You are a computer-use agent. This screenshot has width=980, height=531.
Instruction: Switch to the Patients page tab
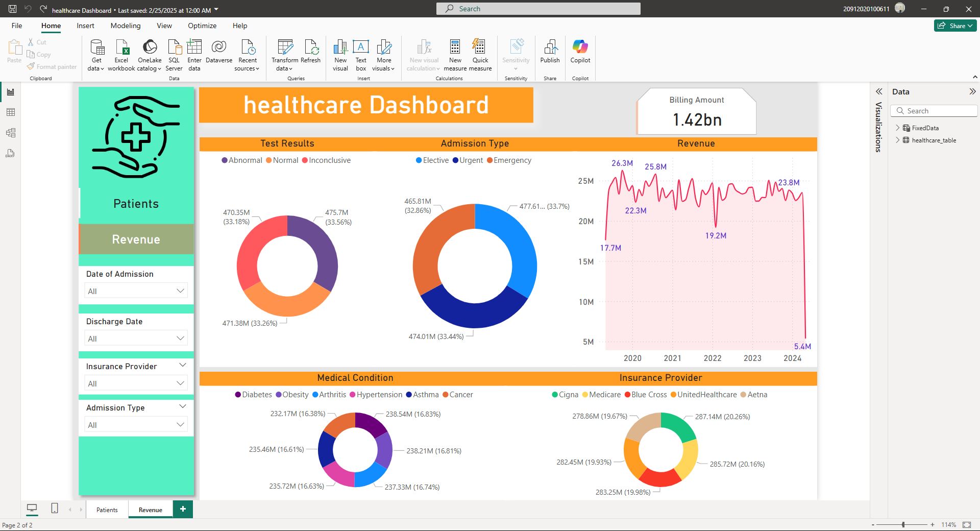click(107, 510)
